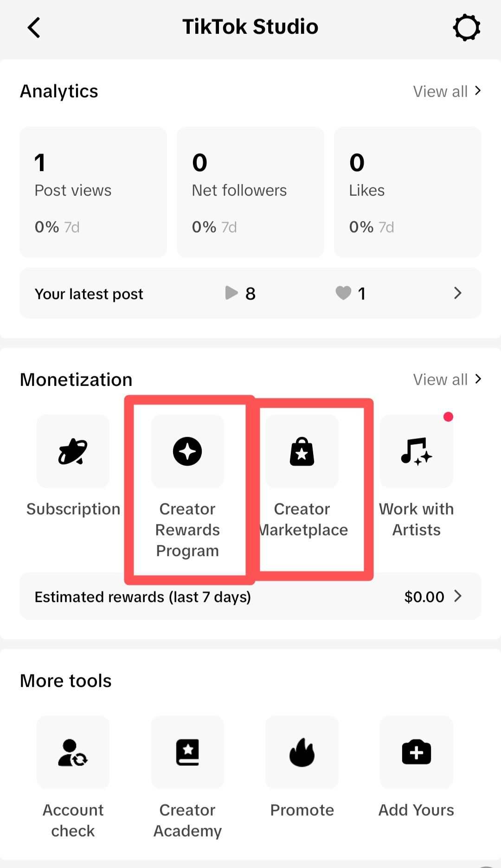Tap the Creator Marketplace bag icon
The image size is (501, 868).
(302, 451)
